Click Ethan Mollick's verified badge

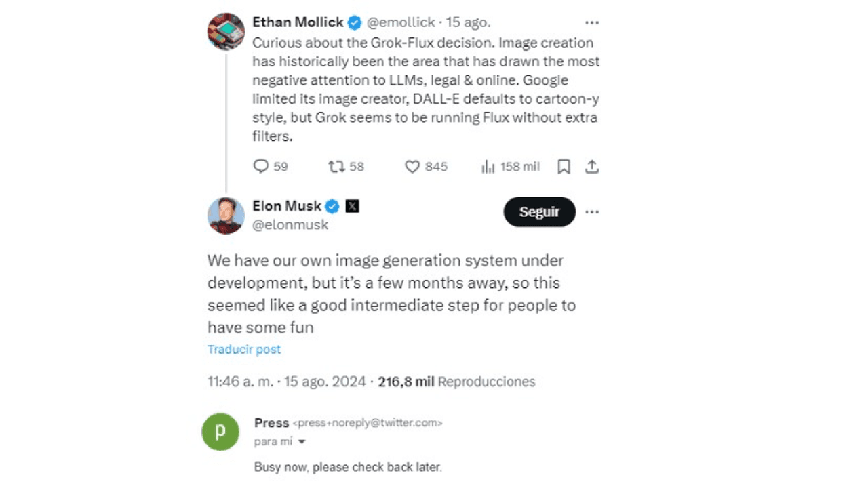click(x=355, y=22)
